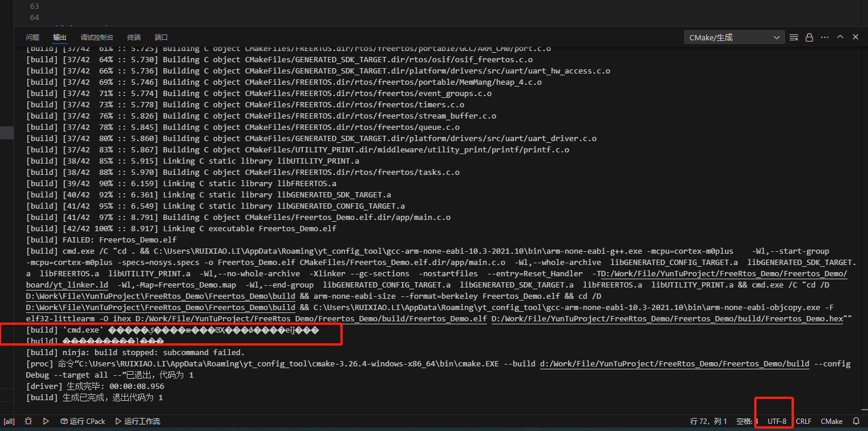
Task: Open the 终端 tab
Action: pos(134,37)
